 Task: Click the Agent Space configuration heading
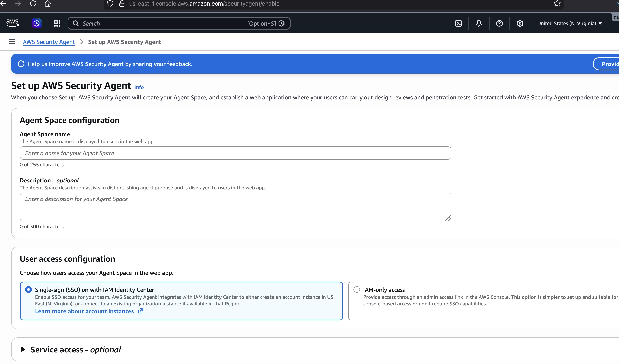tap(70, 120)
